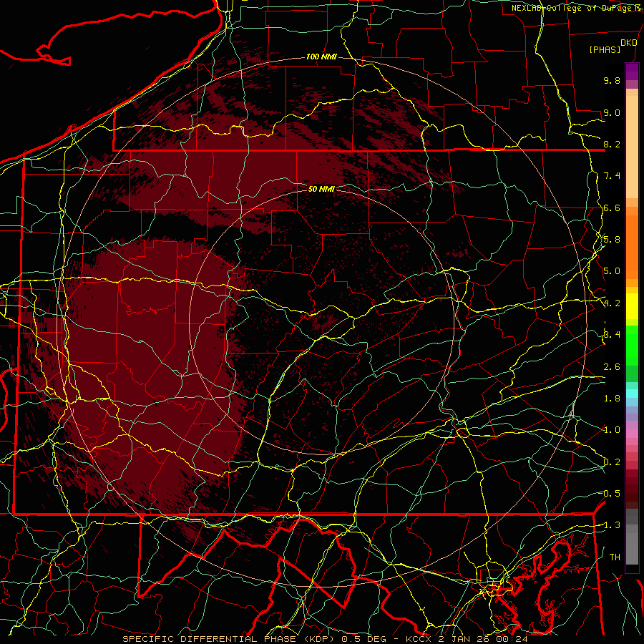The width and height of the screenshot is (644, 644).
Task: Click the 9.8 scale value
Action: pyautogui.click(x=612, y=80)
